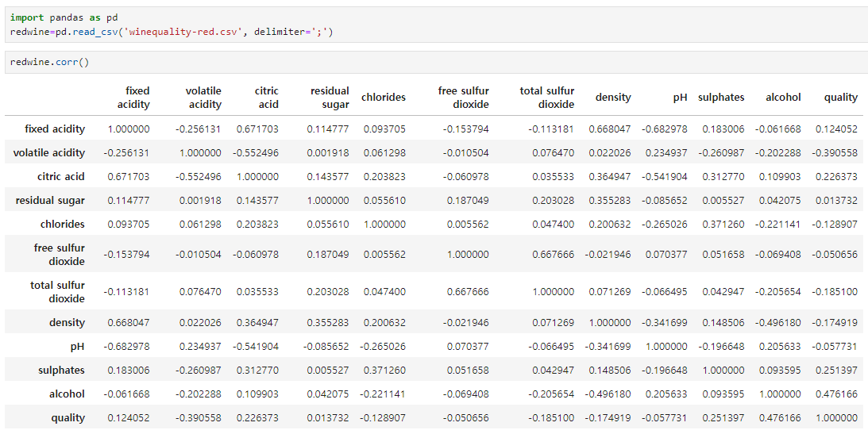Screen dimensions: 868x434
Task: Select the 'pH' column header
Action: click(x=680, y=98)
